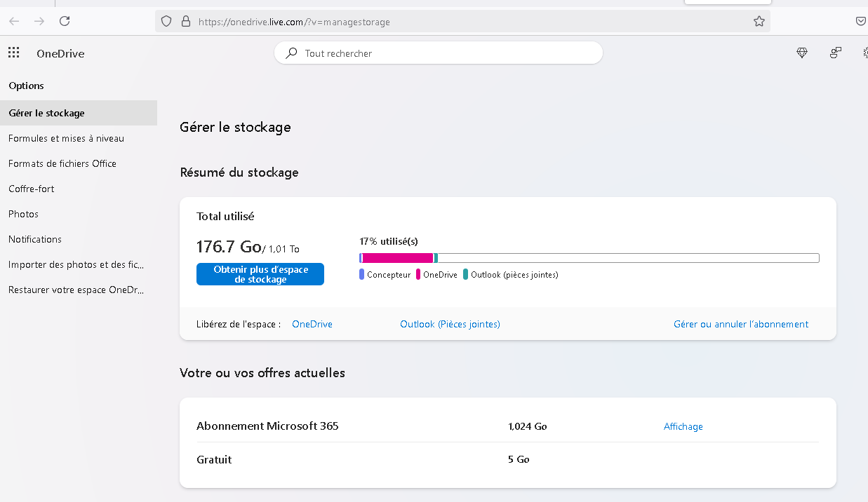Click the Affichage link for Microsoft 365
Viewport: 868px width, 502px height.
pyautogui.click(x=683, y=426)
